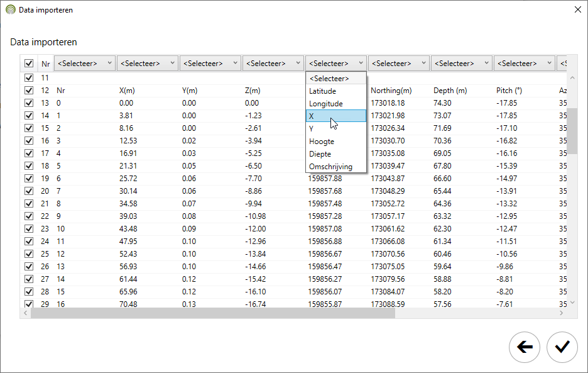
Task: Choose Y in the dropdown list
Action: [336, 129]
